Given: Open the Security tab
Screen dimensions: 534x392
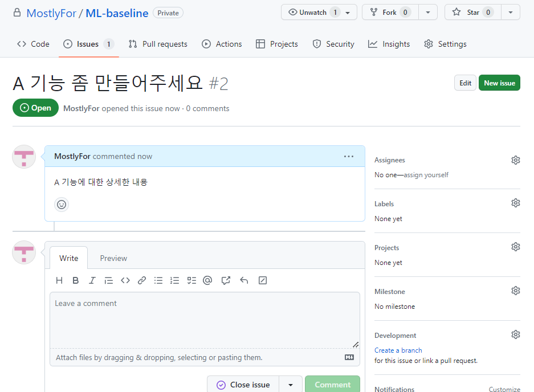Looking at the screenshot, I should pos(333,44).
